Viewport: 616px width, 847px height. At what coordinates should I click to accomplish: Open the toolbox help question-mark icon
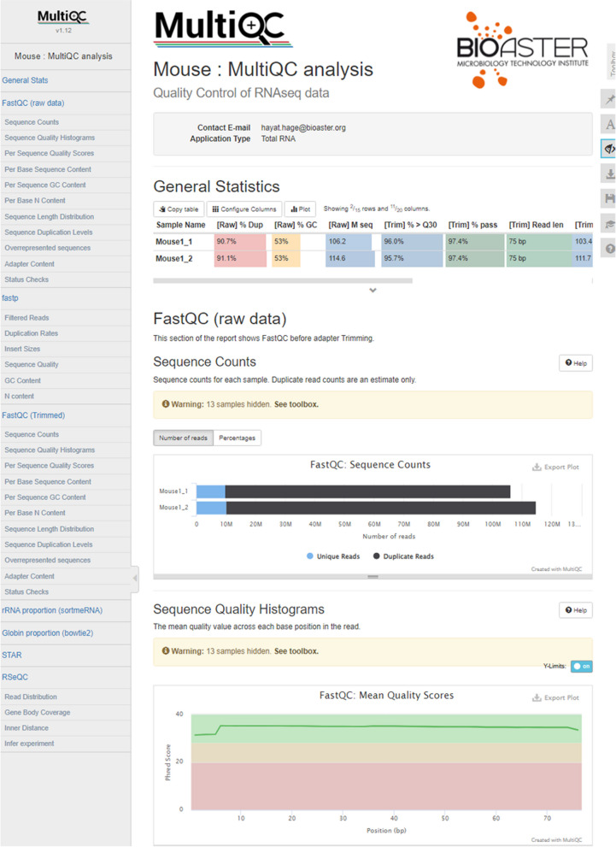pos(609,249)
